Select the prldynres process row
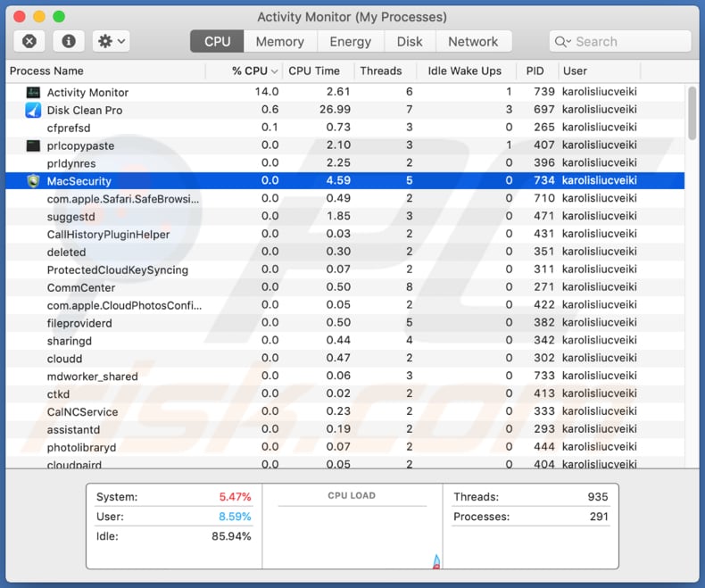 (x=345, y=163)
